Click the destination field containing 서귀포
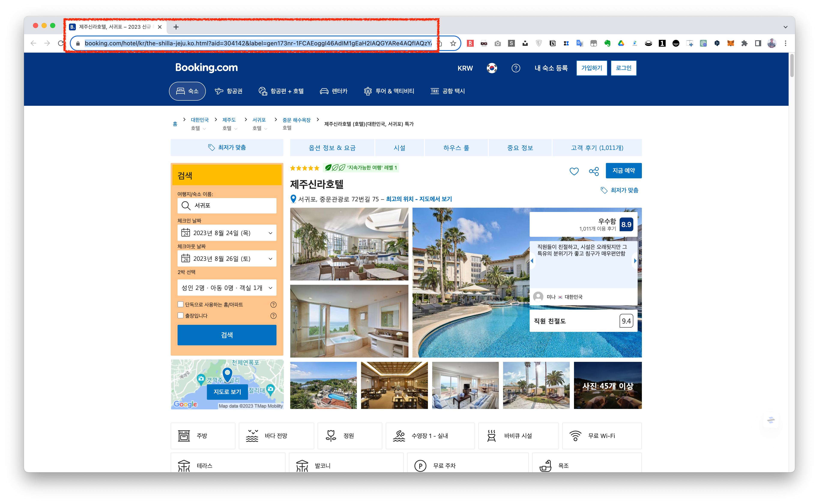Screen dimensions: 819x504 pos(227,206)
